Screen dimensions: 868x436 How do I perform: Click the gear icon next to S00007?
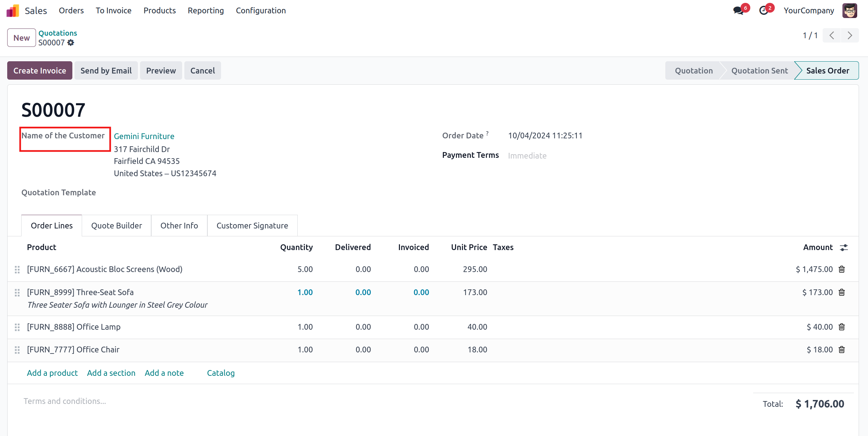pyautogui.click(x=71, y=43)
